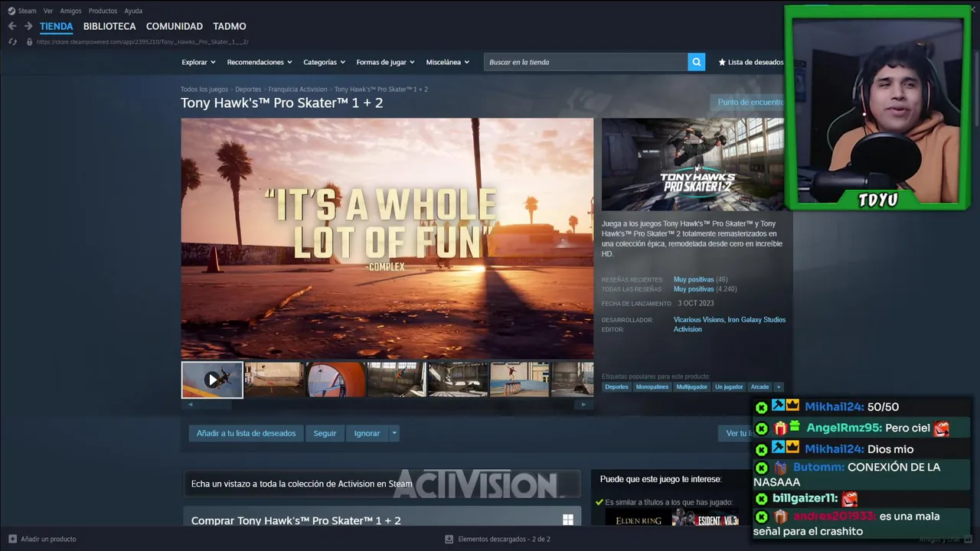Screen dimensions: 980x551
Task: Click the Seguir button
Action: [325, 433]
